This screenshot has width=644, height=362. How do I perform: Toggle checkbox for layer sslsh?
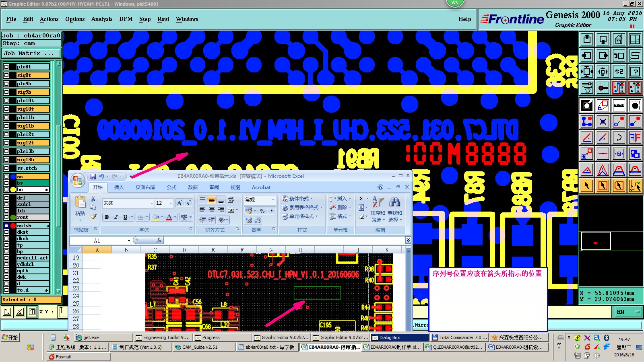pyautogui.click(x=6, y=226)
